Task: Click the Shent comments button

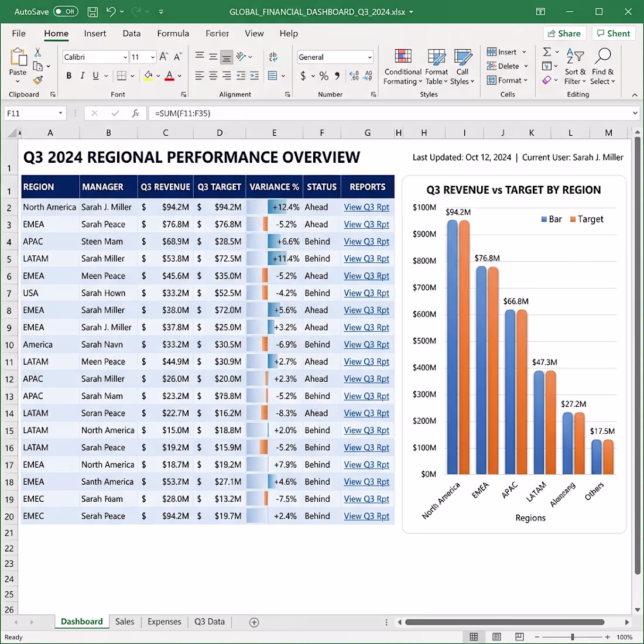Action: (x=613, y=34)
